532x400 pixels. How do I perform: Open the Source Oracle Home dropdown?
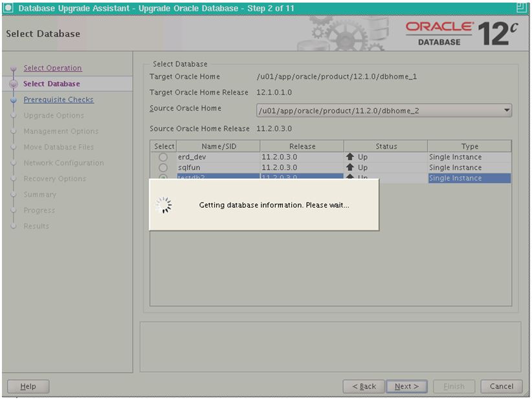(384, 111)
